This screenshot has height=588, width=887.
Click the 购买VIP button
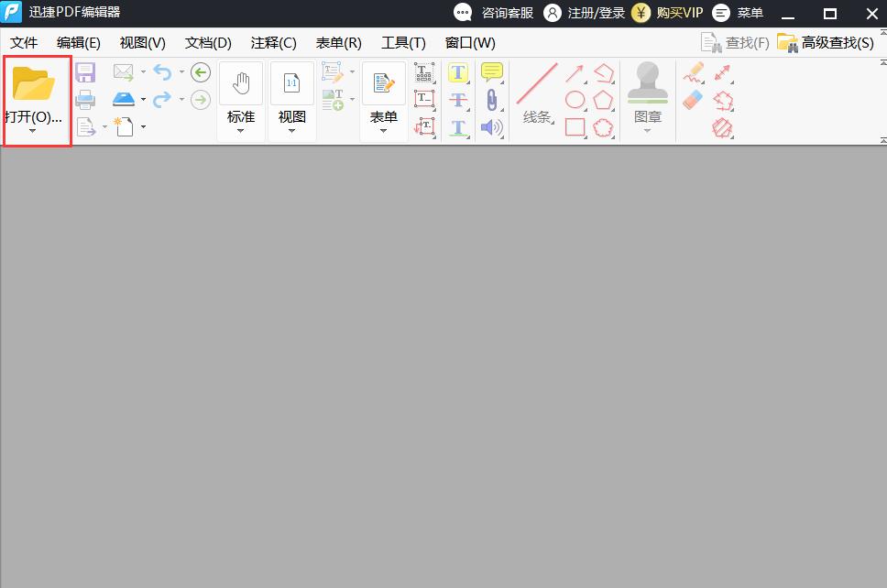click(667, 13)
